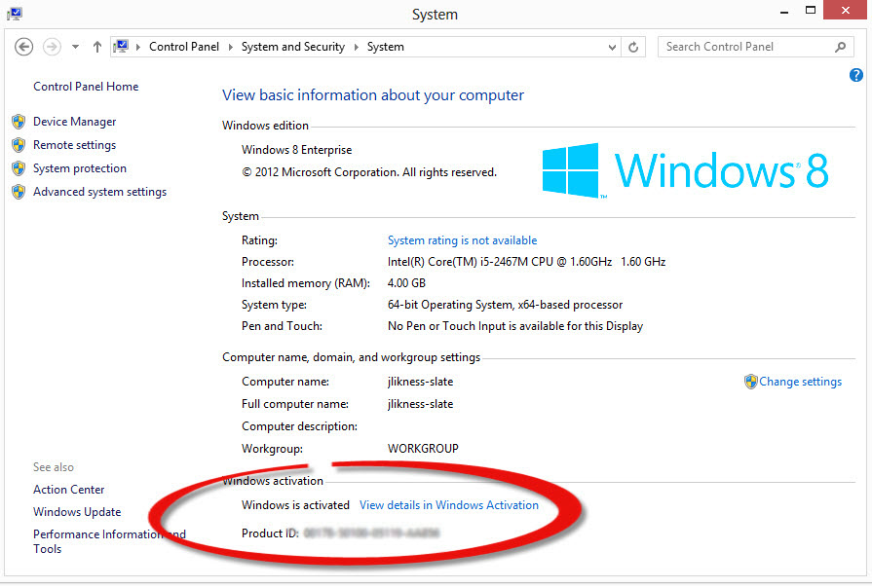Image resolution: width=872 pixels, height=588 pixels.
Task: Refresh the System page
Action: click(x=633, y=48)
